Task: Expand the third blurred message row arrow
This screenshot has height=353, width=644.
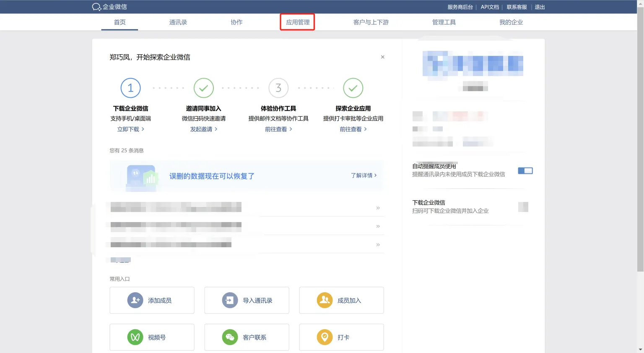Action: pyautogui.click(x=378, y=245)
